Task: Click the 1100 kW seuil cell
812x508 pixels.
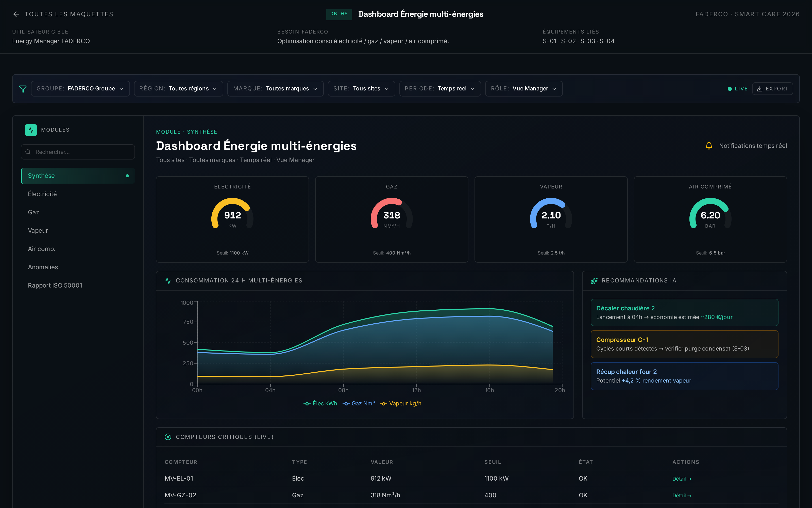Action: tap(496, 479)
